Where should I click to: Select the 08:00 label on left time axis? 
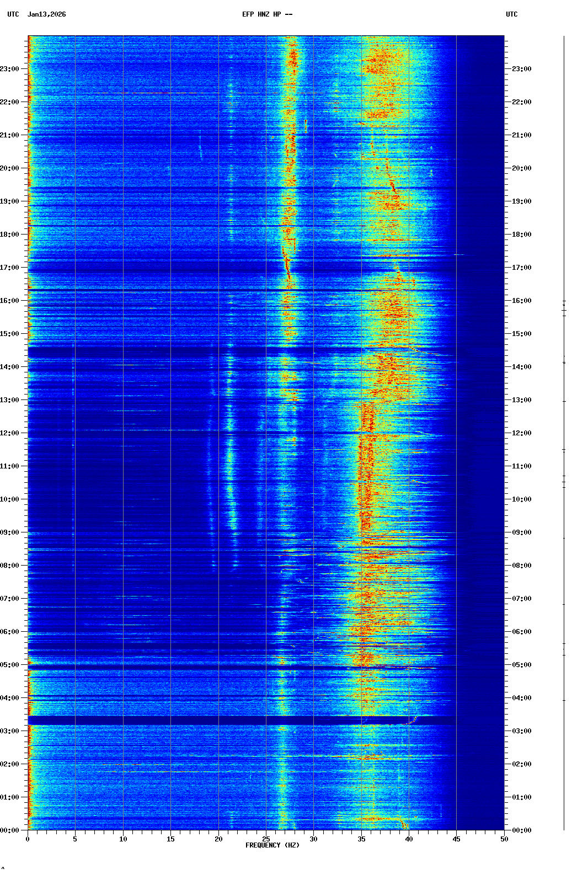click(x=10, y=566)
